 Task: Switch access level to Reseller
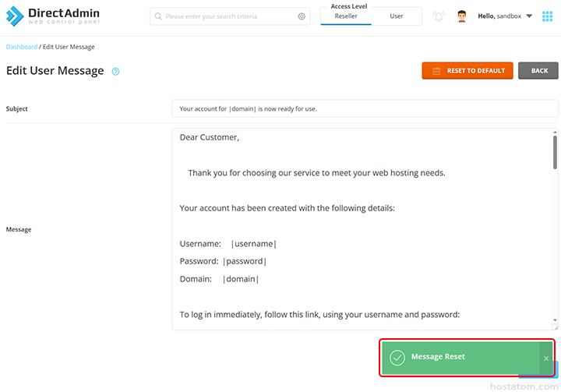tap(346, 16)
